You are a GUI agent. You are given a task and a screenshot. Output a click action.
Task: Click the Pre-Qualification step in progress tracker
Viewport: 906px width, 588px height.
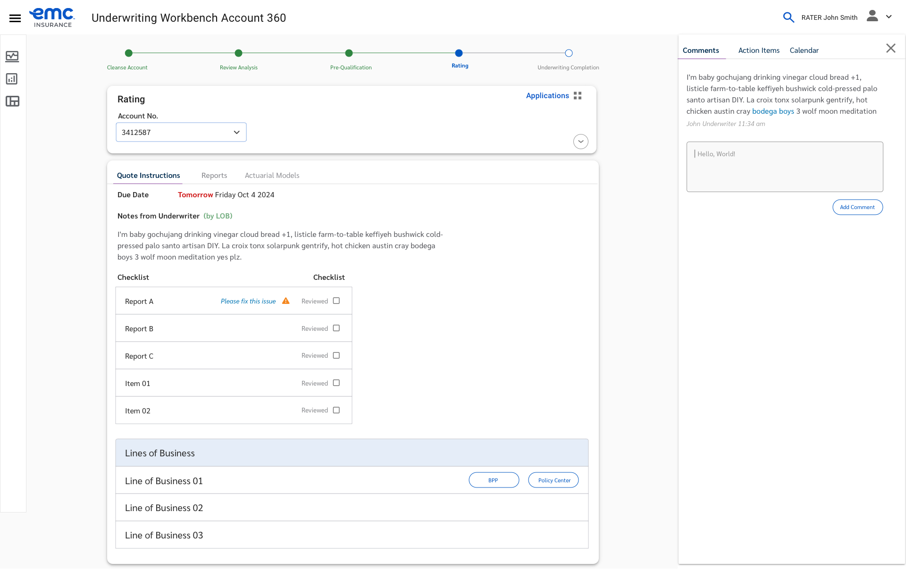(349, 53)
